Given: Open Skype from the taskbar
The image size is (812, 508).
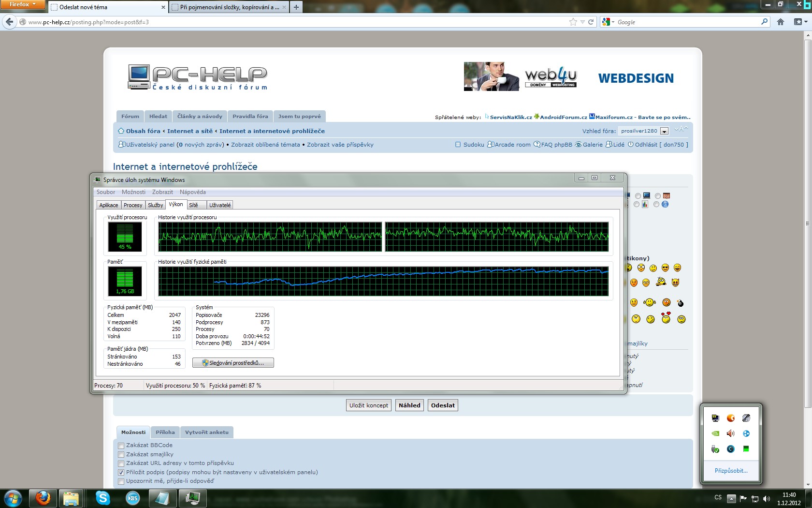Looking at the screenshot, I should coord(102,497).
